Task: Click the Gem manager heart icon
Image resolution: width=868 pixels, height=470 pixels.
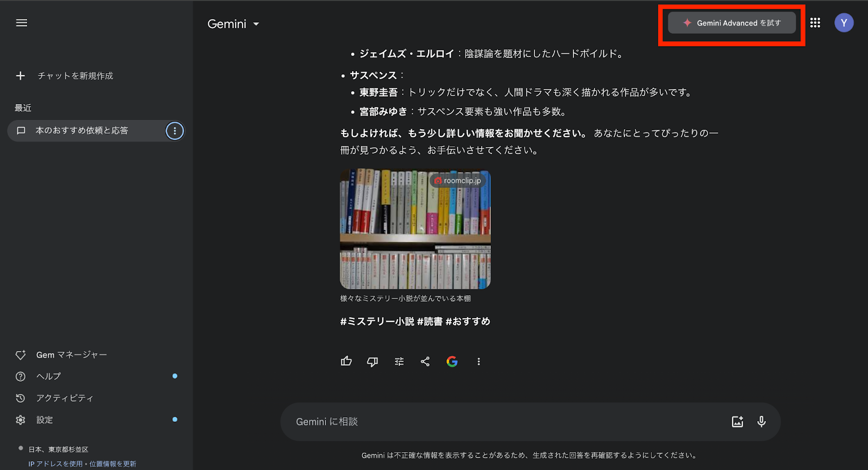Action: (x=21, y=355)
